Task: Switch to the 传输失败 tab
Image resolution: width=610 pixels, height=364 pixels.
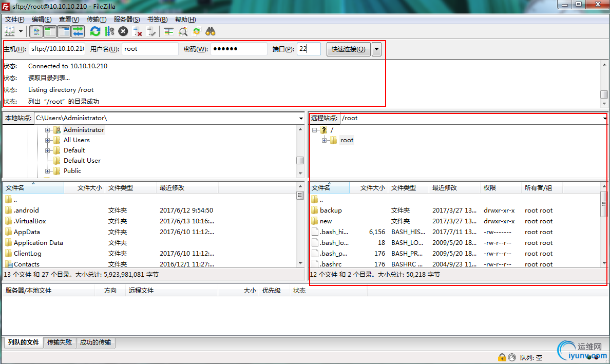Action: pyautogui.click(x=60, y=342)
